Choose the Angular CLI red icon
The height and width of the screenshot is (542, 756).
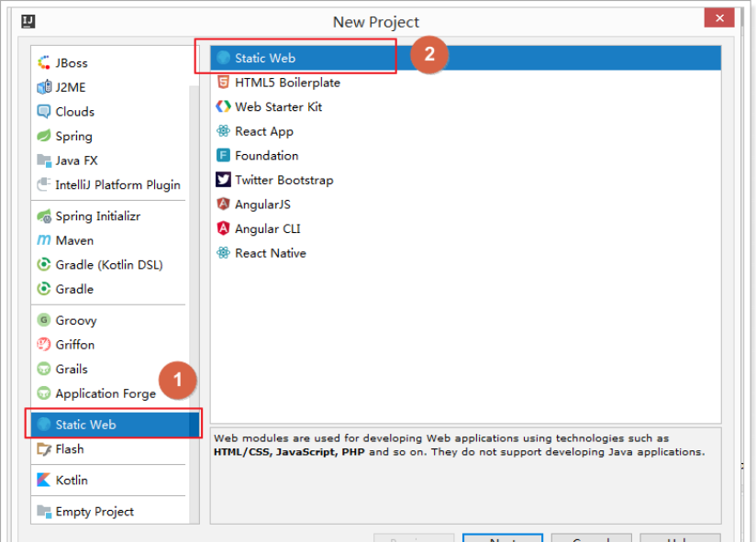pyautogui.click(x=223, y=228)
